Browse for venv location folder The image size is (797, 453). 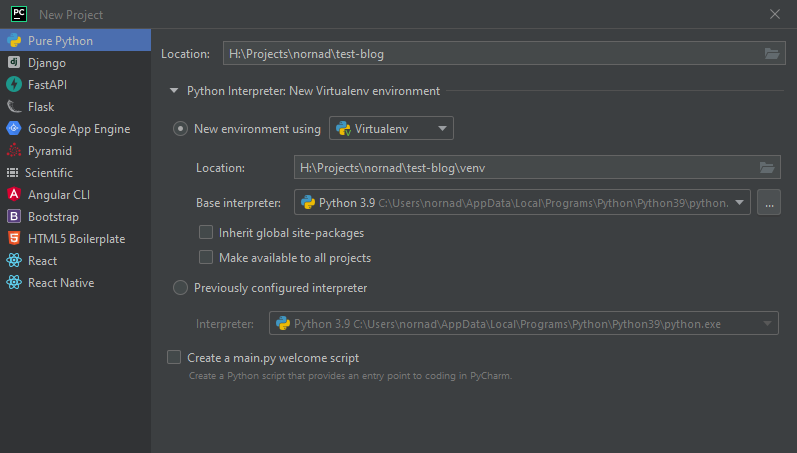coord(766,168)
